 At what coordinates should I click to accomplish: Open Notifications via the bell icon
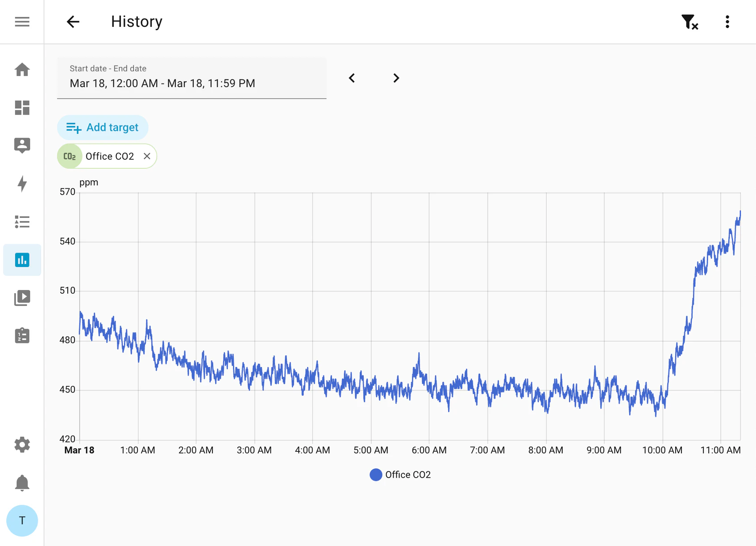pyautogui.click(x=22, y=483)
